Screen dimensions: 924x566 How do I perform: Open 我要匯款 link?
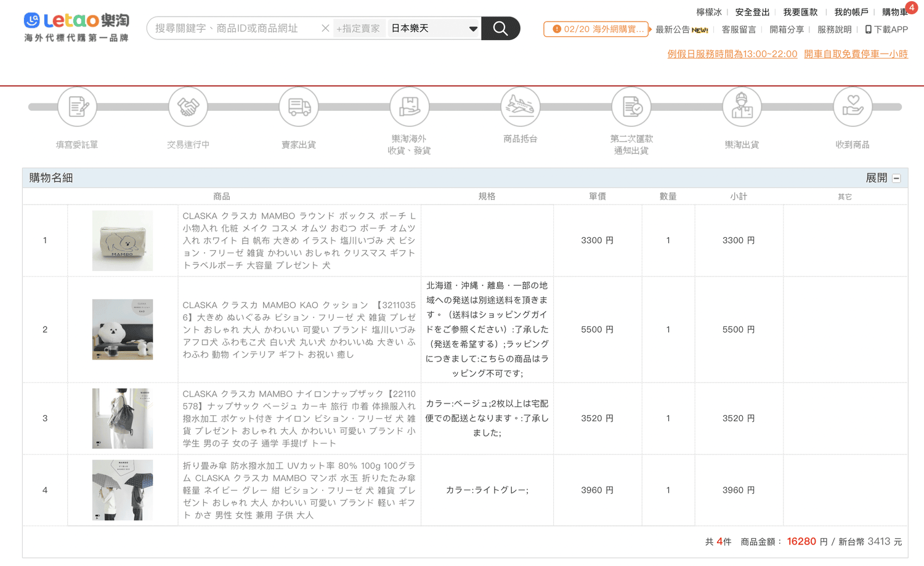pyautogui.click(x=800, y=12)
